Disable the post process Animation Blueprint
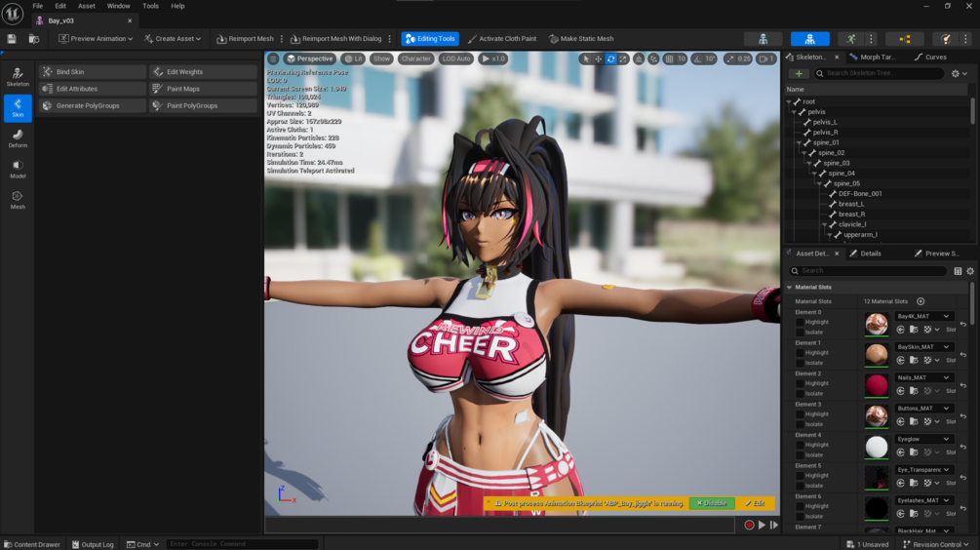The height and width of the screenshot is (550, 980). pyautogui.click(x=712, y=503)
